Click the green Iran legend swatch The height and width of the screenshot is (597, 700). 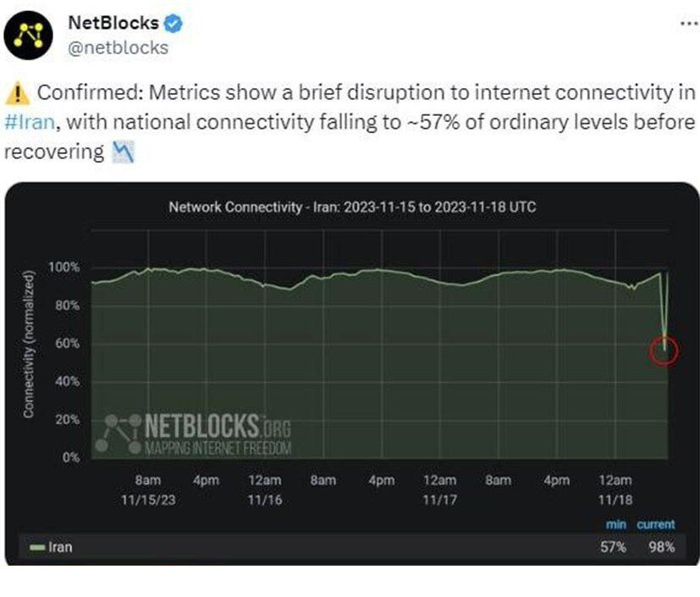point(36,547)
